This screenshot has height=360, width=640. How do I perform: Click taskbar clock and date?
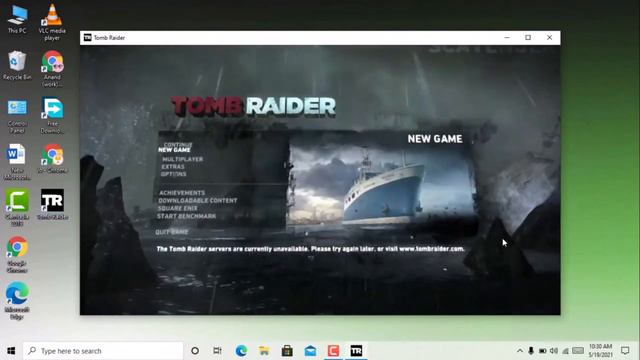pyautogui.click(x=600, y=351)
